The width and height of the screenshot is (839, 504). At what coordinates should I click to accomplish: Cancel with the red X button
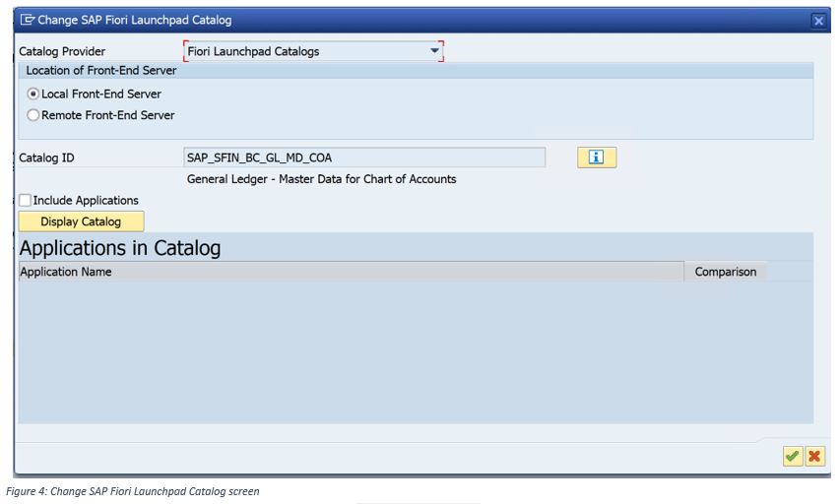[x=815, y=456]
